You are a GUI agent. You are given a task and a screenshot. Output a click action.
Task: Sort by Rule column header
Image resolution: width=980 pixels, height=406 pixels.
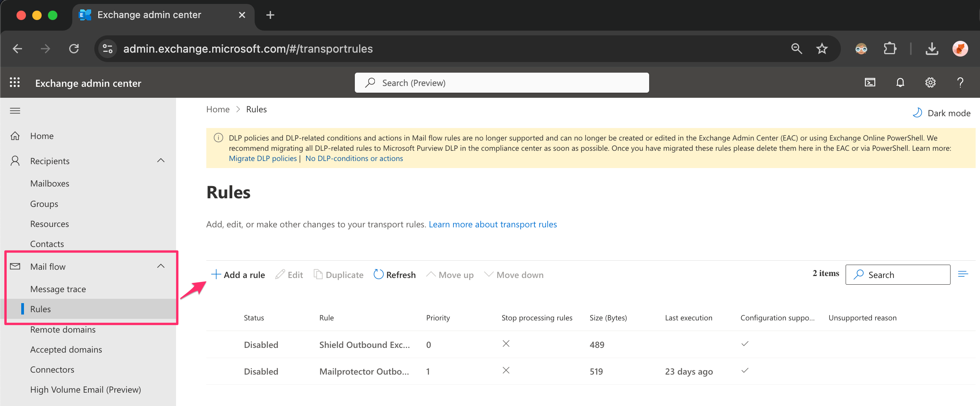coord(327,318)
